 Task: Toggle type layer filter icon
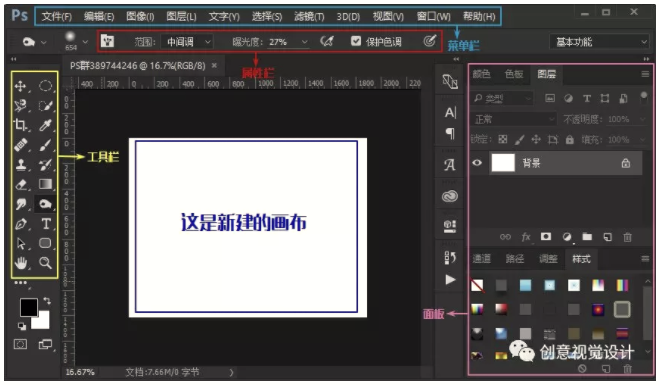pyautogui.click(x=587, y=98)
